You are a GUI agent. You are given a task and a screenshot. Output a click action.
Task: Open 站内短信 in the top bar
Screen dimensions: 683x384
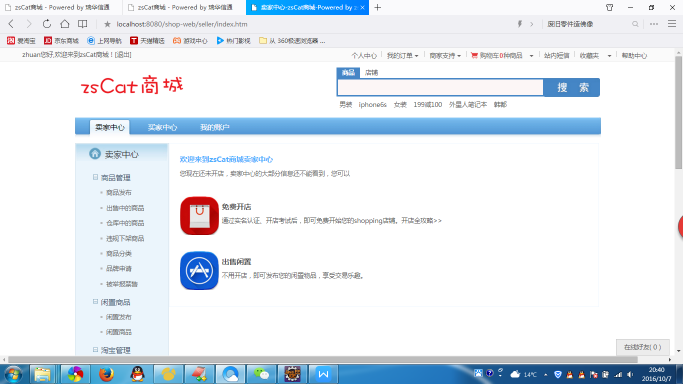pyautogui.click(x=557, y=55)
